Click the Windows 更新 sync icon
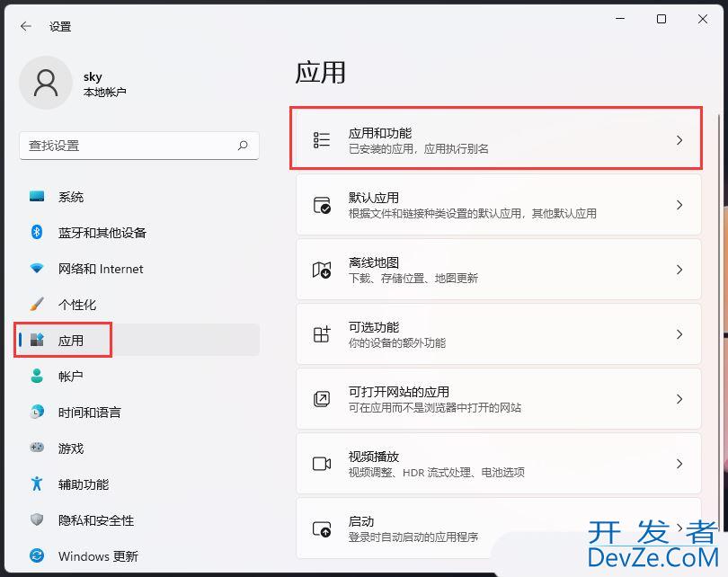The image size is (728, 577). click(37, 555)
